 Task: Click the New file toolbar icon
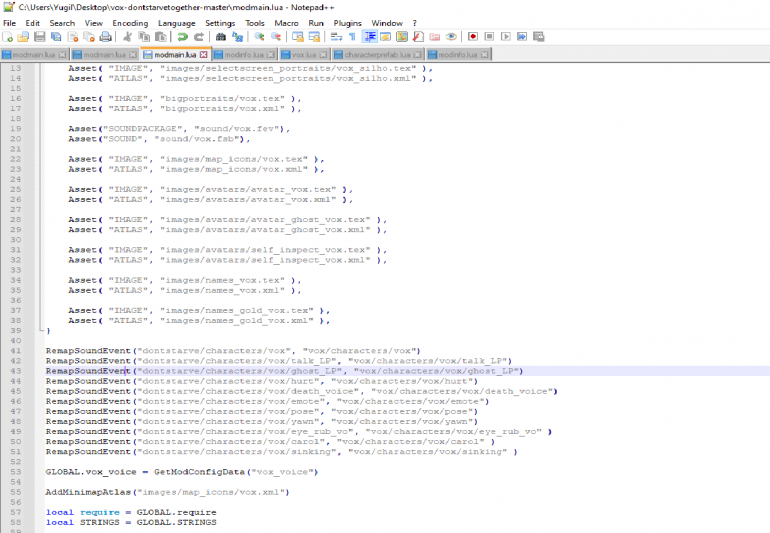[x=8, y=37]
